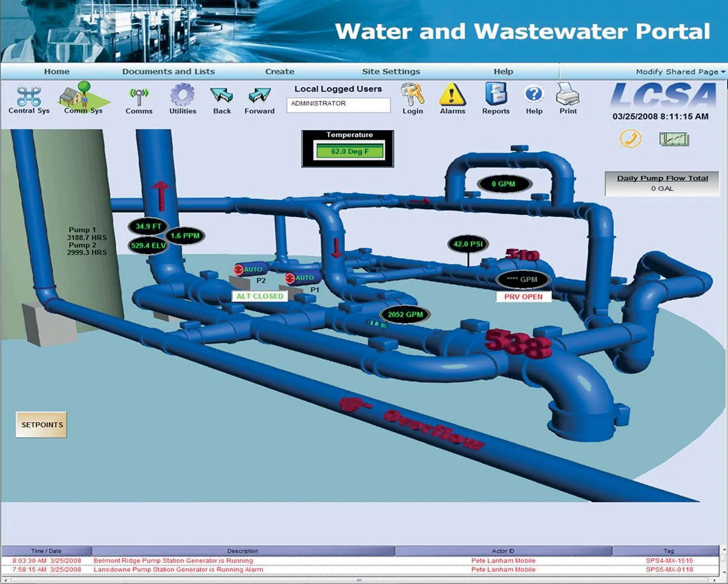Open the Utilities gear icon
Image resolution: width=728 pixels, height=584 pixels.
tap(182, 95)
